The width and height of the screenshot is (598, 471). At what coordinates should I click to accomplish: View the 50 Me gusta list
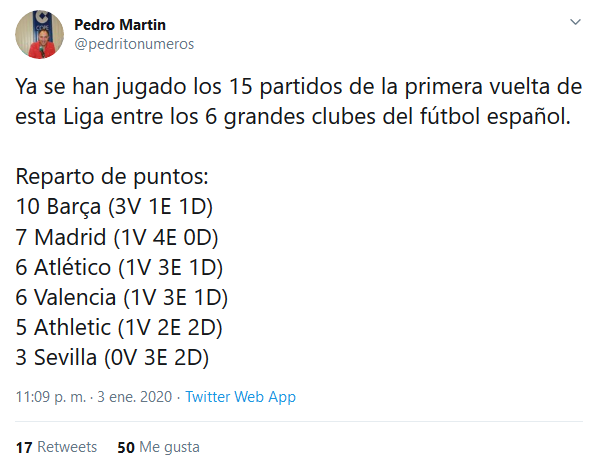click(x=158, y=447)
